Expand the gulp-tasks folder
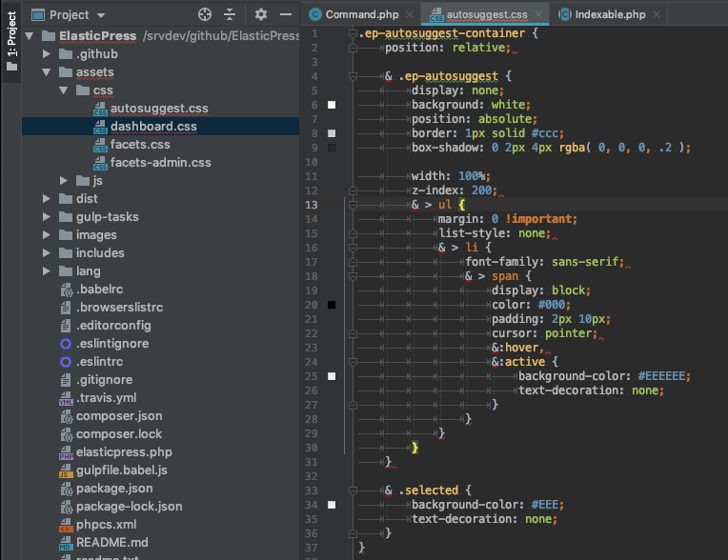Screen dimensions: 728x560 click(46, 217)
